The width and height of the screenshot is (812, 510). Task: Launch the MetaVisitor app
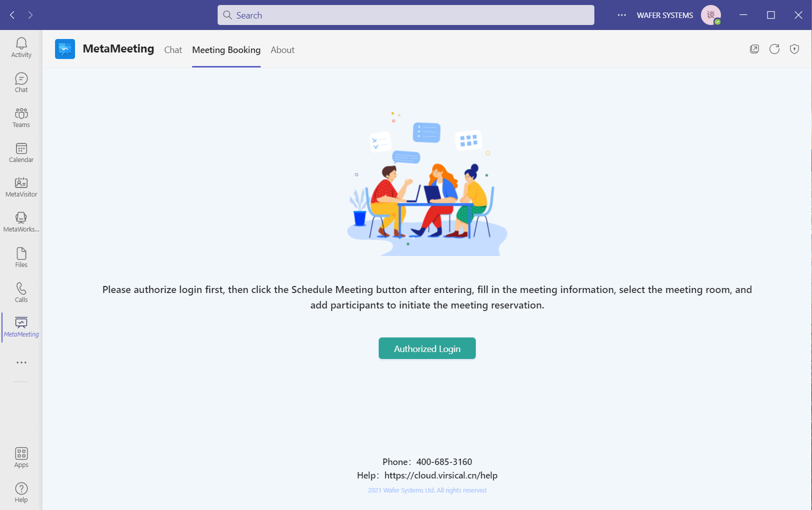(x=21, y=187)
